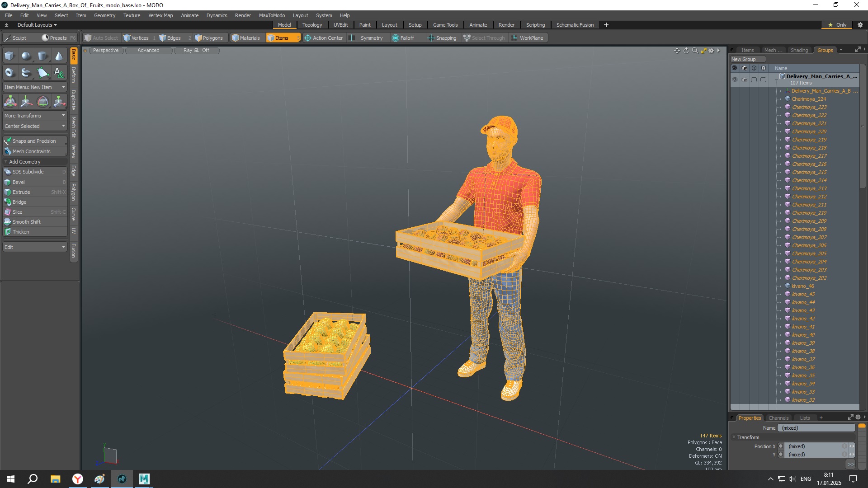Toggle Select Through mode
868x488 pixels.
click(484, 38)
